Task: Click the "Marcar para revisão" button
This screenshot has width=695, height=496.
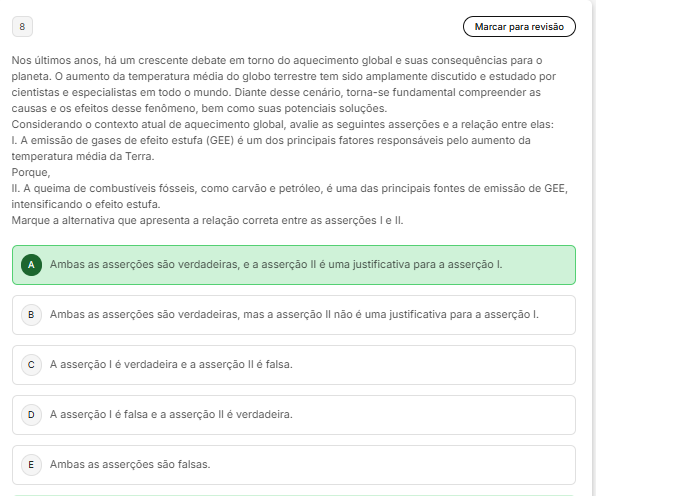Action: [519, 26]
